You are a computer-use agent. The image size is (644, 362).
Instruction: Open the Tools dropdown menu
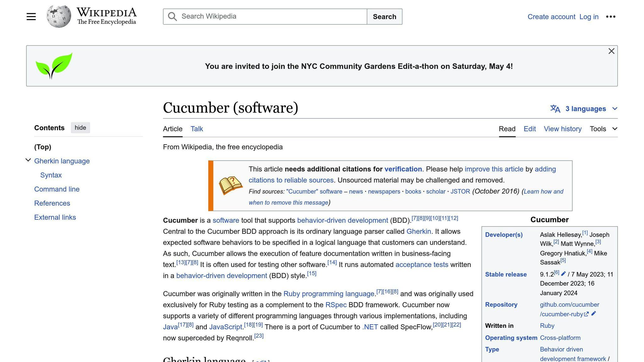(603, 129)
